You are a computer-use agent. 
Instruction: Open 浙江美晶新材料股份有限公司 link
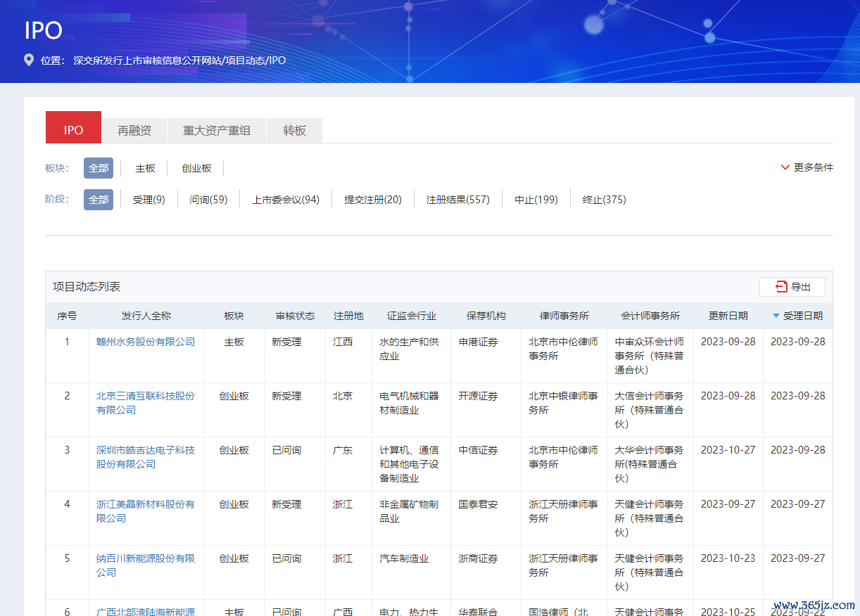pyautogui.click(x=146, y=511)
